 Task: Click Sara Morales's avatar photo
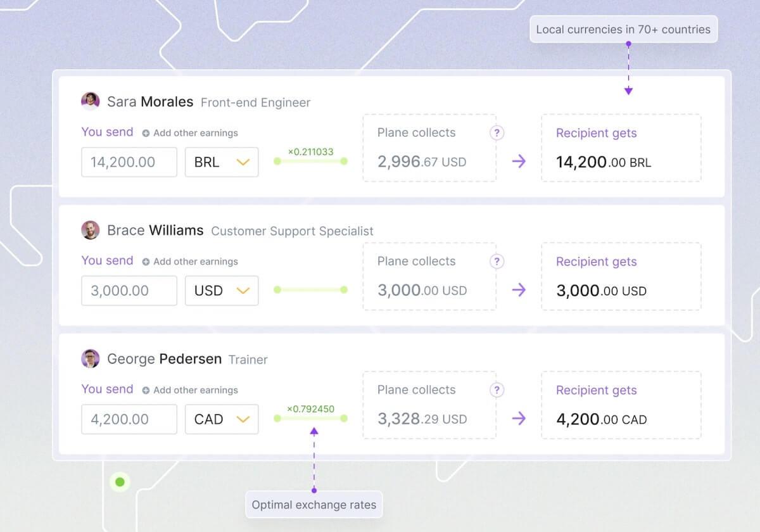tap(91, 101)
